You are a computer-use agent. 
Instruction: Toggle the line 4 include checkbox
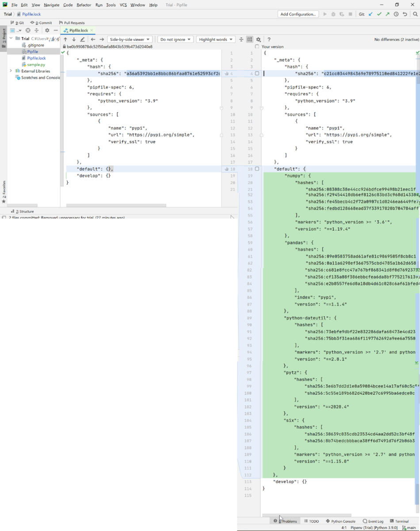(x=257, y=73)
